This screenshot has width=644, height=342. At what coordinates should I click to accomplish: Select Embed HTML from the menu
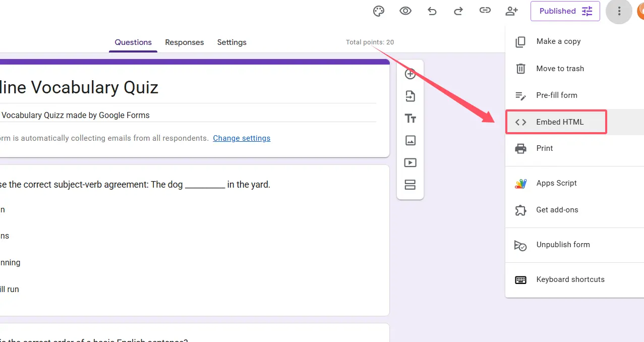(x=559, y=122)
